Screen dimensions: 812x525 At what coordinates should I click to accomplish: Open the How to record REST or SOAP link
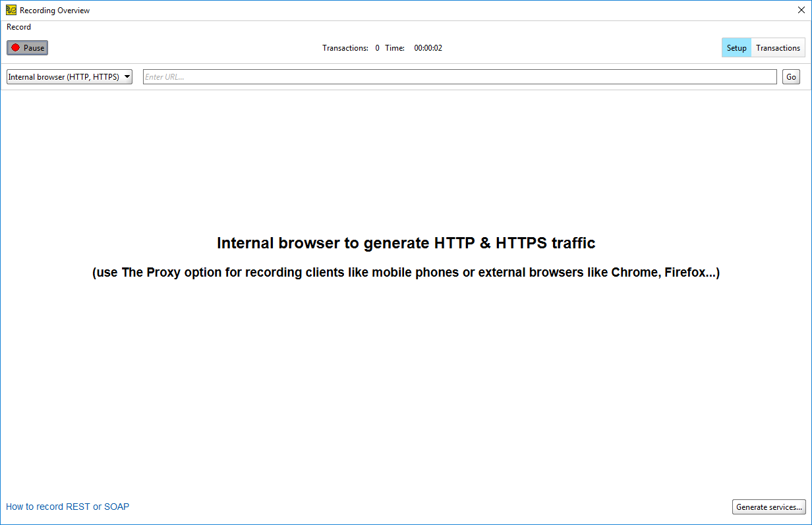point(68,507)
